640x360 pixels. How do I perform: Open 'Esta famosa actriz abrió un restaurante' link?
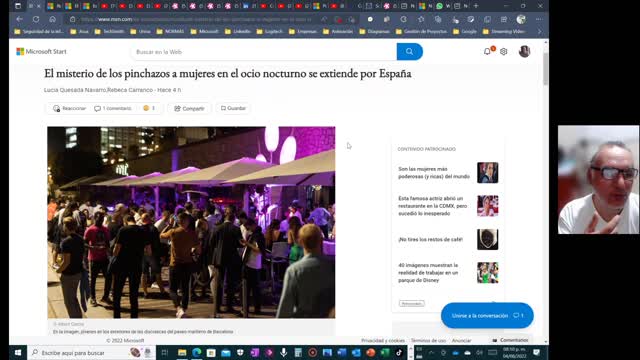pos(433,206)
